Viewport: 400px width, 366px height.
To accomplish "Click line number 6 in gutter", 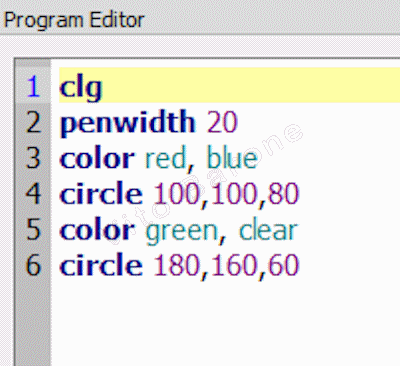I will pos(33,265).
